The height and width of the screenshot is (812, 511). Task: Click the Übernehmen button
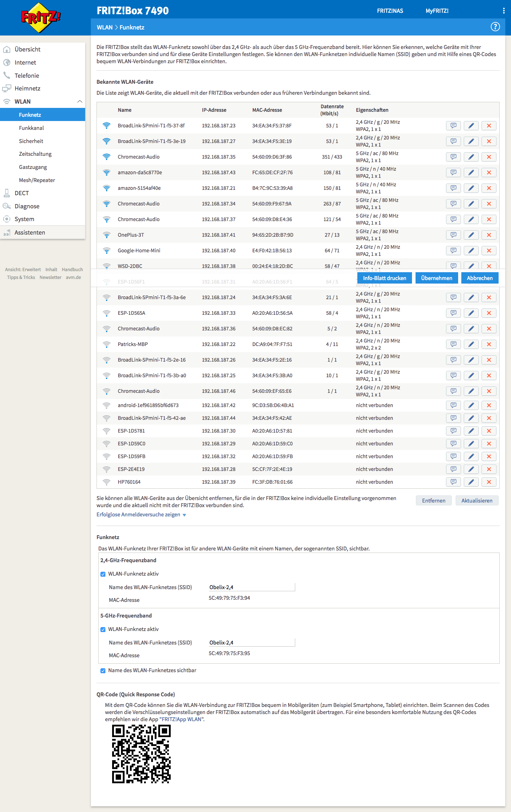click(436, 278)
